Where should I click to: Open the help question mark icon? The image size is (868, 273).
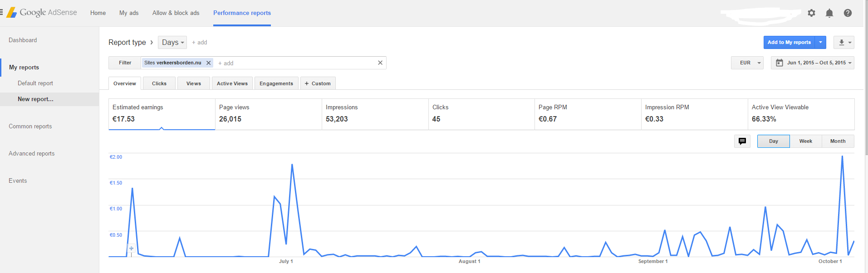point(848,13)
